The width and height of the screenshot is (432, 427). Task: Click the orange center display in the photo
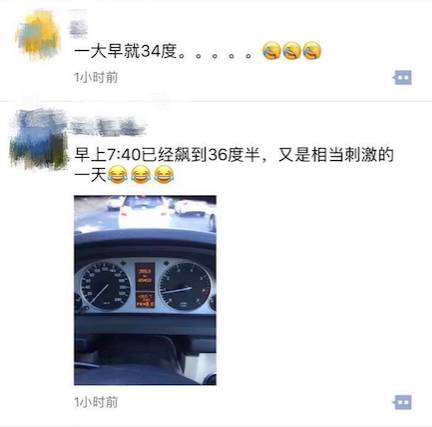click(145, 285)
